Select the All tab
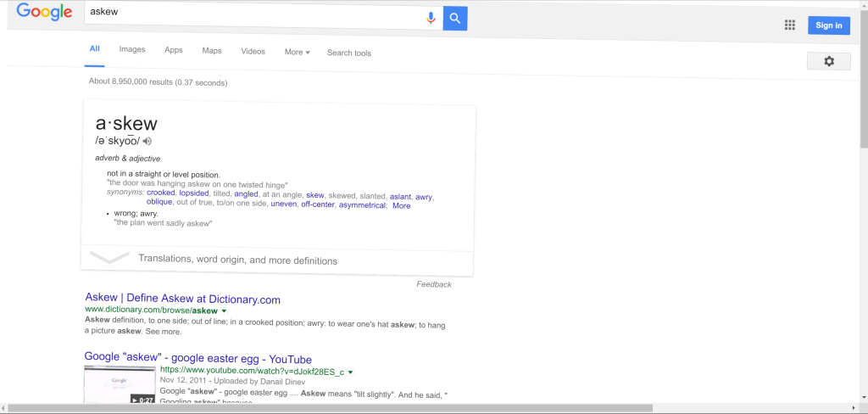Image resolution: width=868 pixels, height=414 pixels. pos(95,48)
